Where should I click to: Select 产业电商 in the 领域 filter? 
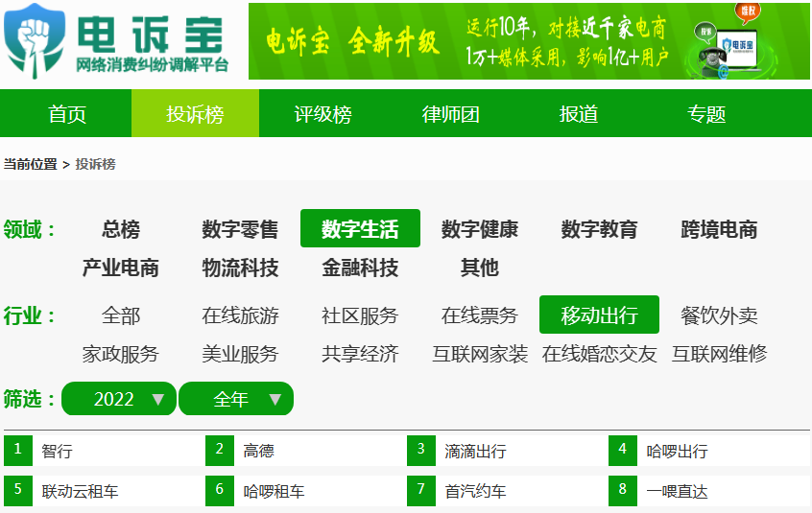pyautogui.click(x=121, y=268)
